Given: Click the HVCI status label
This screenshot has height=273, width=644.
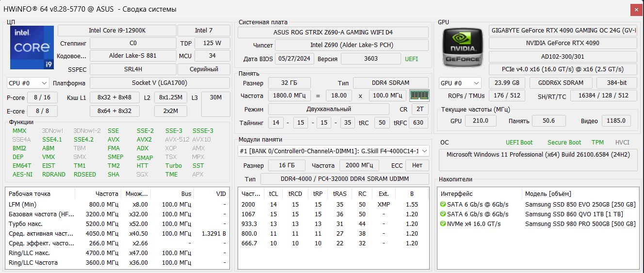Looking at the screenshot, I should [622, 143].
